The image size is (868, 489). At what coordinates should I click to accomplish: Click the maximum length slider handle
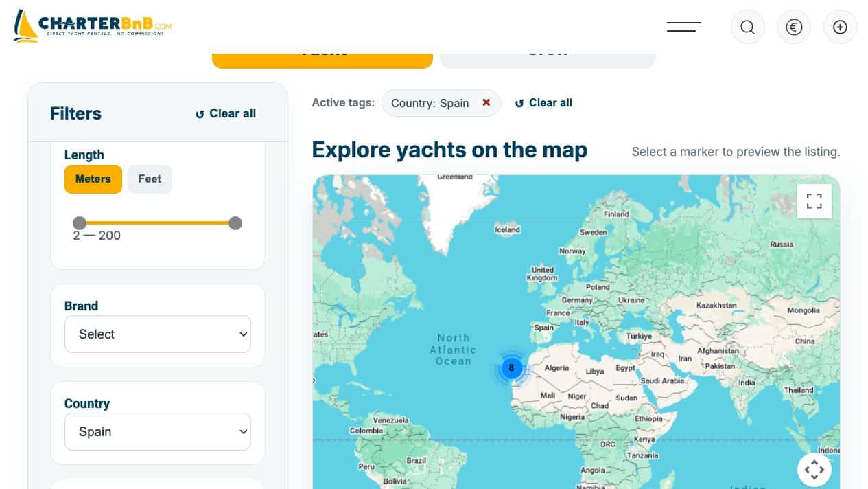click(235, 223)
